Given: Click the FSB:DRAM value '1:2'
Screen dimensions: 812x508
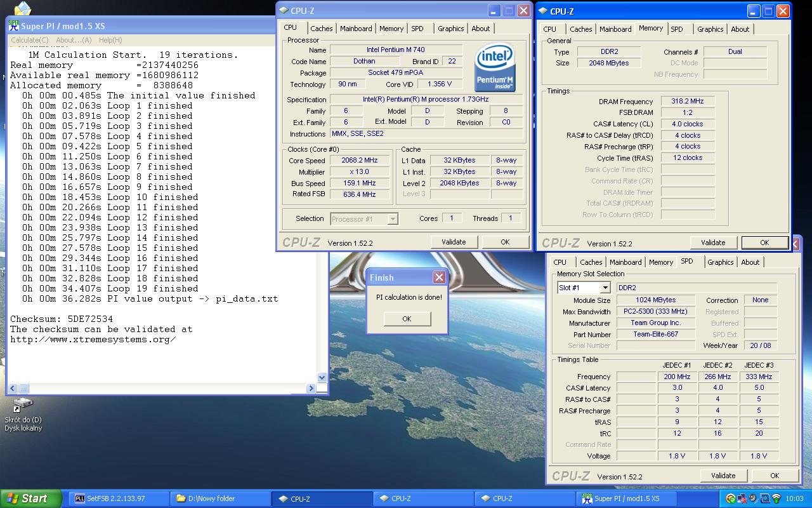Looking at the screenshot, I should (x=688, y=112).
